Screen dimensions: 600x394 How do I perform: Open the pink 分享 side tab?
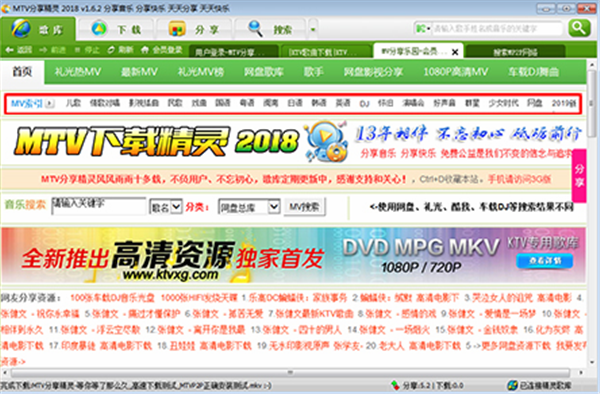coord(579,176)
